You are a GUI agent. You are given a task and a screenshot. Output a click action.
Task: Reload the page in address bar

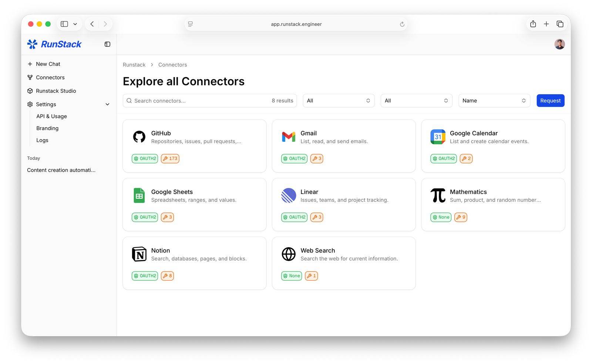pos(402,24)
